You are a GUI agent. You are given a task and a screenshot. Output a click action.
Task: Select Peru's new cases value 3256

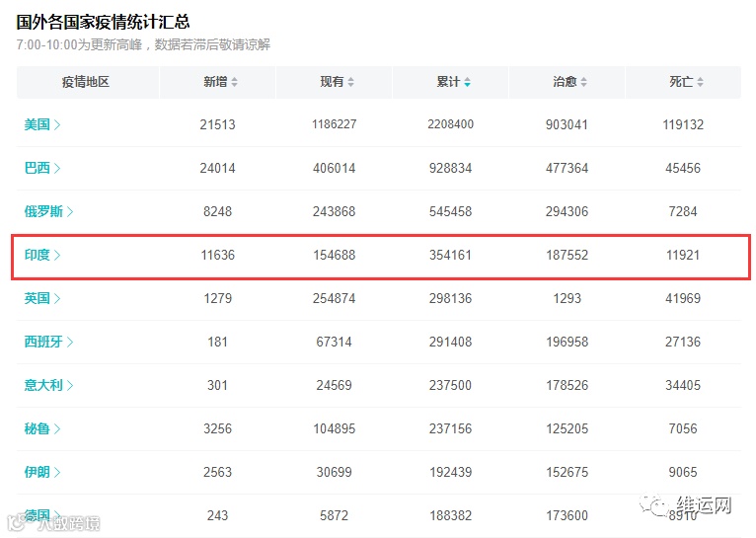(x=217, y=428)
